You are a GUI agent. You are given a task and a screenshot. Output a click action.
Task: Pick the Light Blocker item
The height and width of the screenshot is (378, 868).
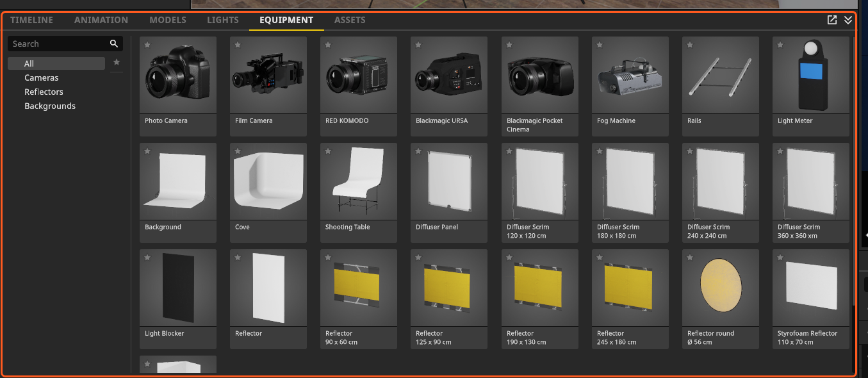point(178,299)
